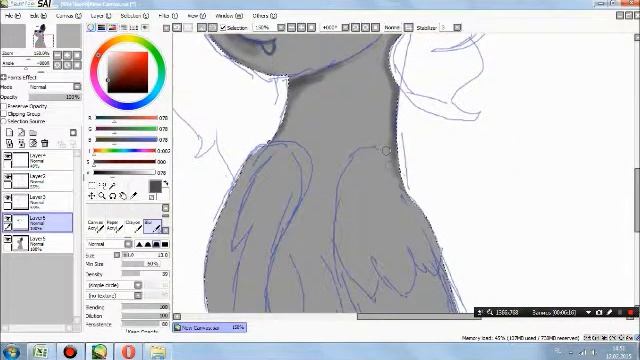Zoom in with navigator plus button
Image resolution: width=640 pixels, height=360 pixels.
67,55
